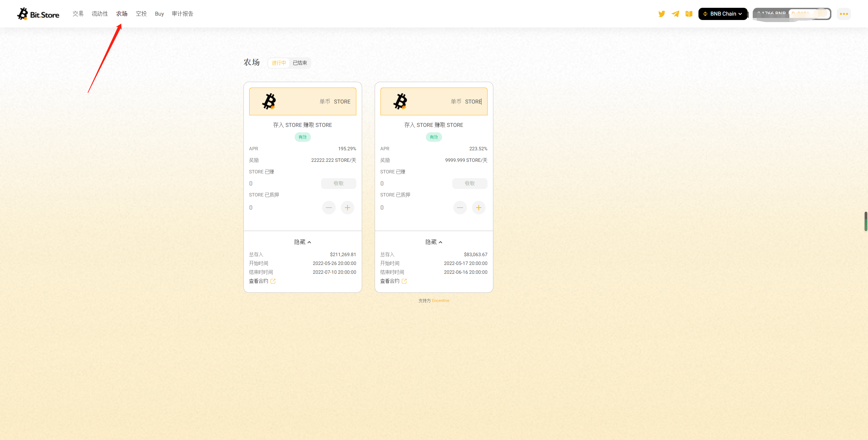Screen dimensions: 868x440
Task: Click plus to stake in 195.29% APR pool
Action: pos(348,208)
